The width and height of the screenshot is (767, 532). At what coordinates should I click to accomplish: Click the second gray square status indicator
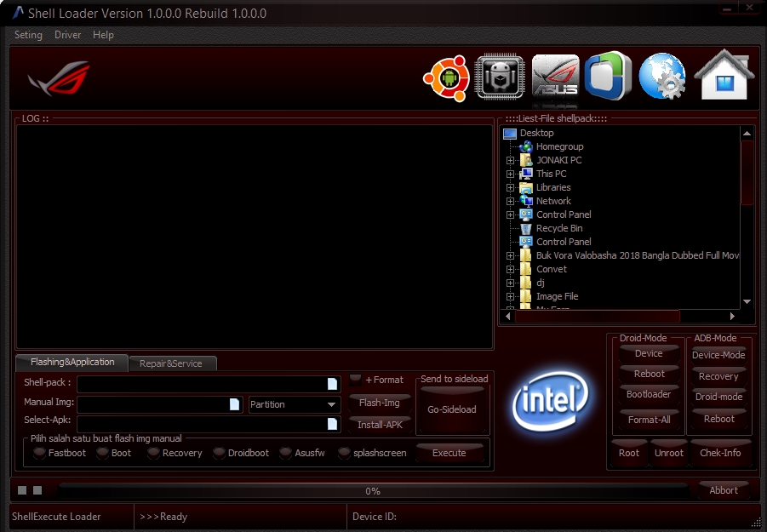click(x=37, y=490)
